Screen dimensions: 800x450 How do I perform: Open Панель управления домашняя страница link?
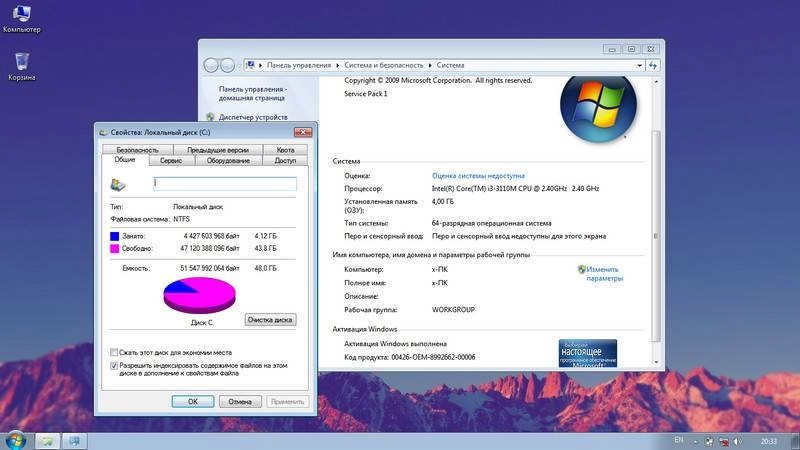252,93
